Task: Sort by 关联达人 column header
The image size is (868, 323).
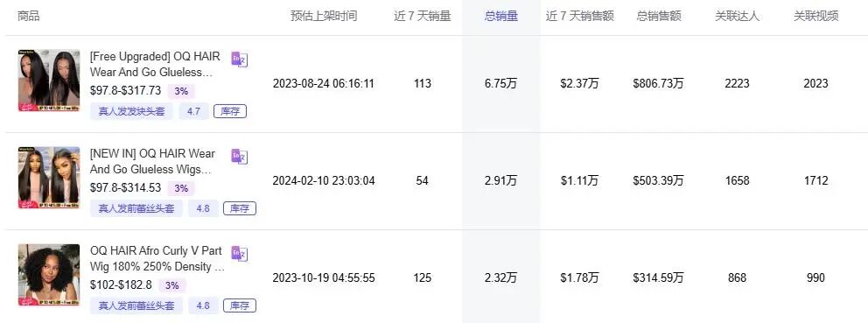Action: [x=737, y=16]
